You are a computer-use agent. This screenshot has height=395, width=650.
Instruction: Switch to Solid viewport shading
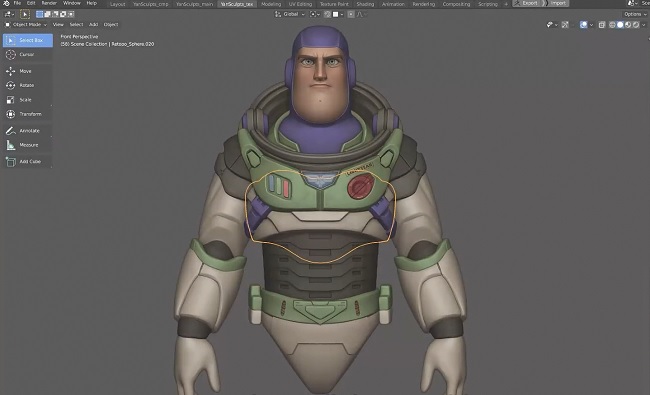click(620, 25)
